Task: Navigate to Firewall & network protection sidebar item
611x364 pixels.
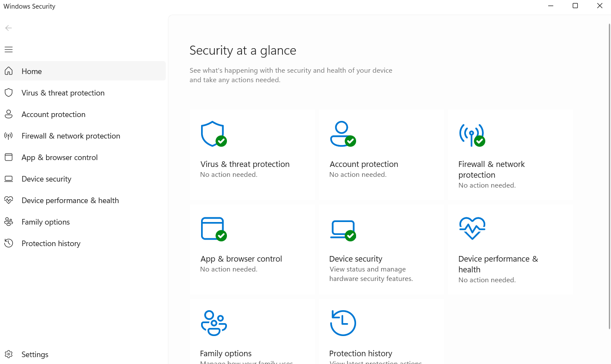Action: click(71, 136)
